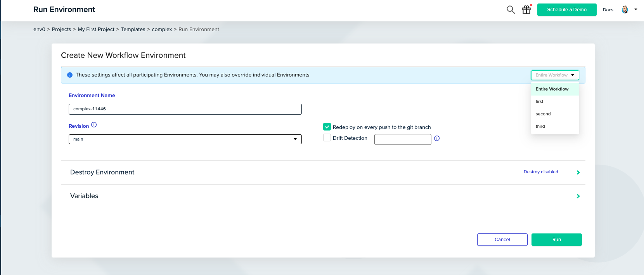Select Entire Workflow option in list
This screenshot has height=275, width=644.
pyautogui.click(x=555, y=89)
